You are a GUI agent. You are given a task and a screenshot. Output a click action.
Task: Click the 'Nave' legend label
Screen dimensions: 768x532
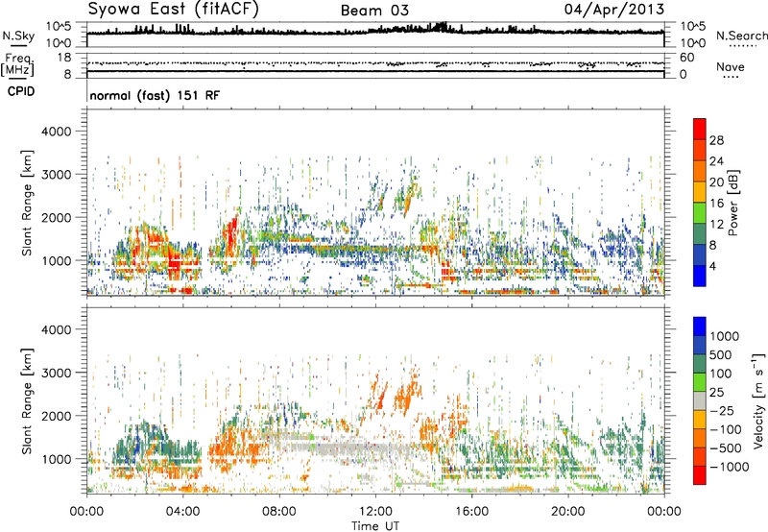[x=731, y=66]
